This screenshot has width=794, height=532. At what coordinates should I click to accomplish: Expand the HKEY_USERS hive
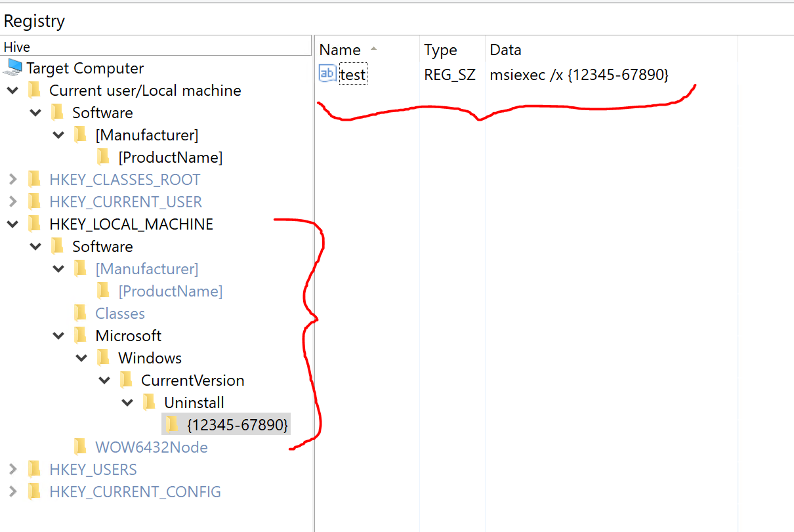pos(12,469)
